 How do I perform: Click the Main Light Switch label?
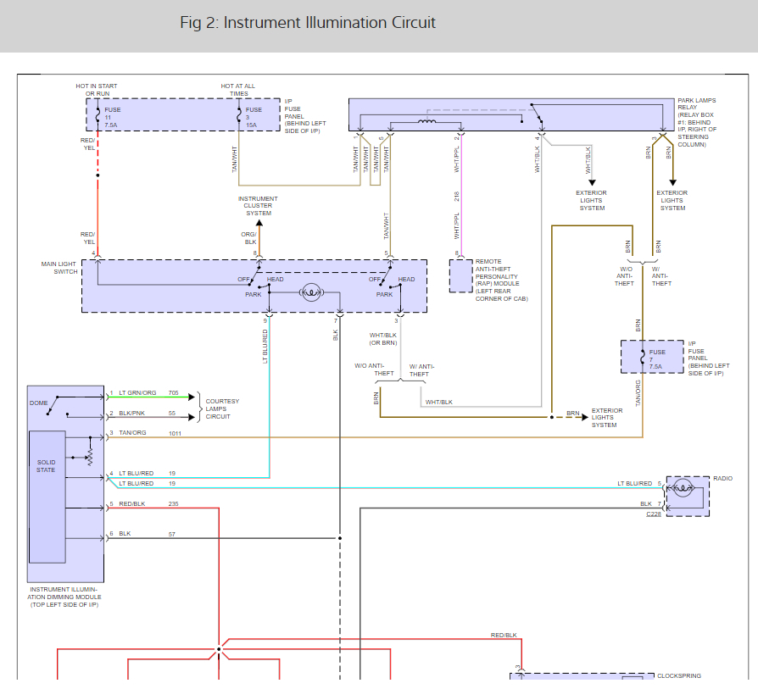(x=59, y=268)
